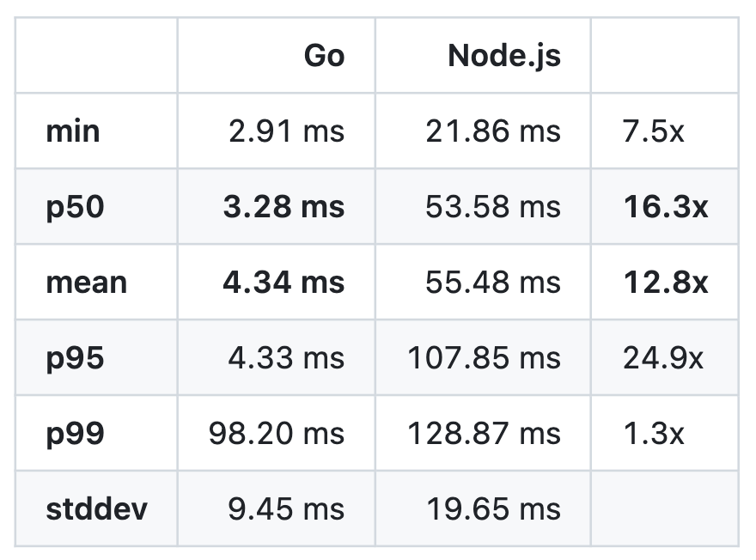The height and width of the screenshot is (560, 756).
Task: Click the Go column header
Action: [324, 56]
